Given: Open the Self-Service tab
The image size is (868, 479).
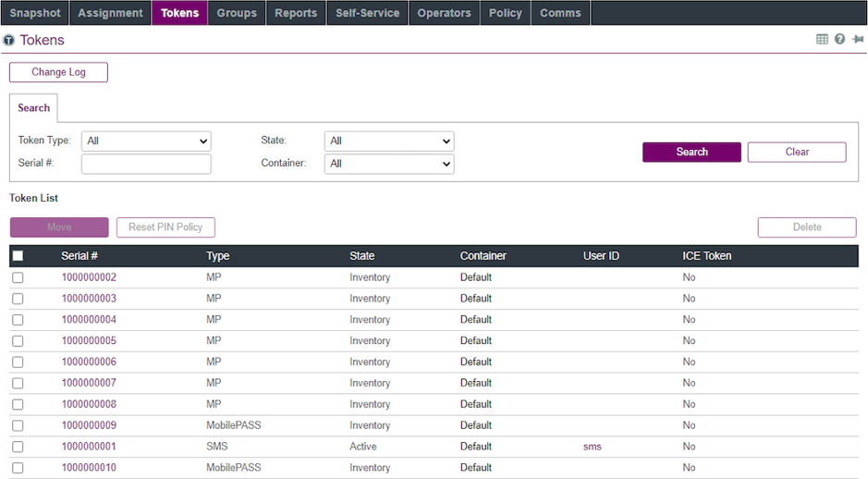Looking at the screenshot, I should coord(367,13).
